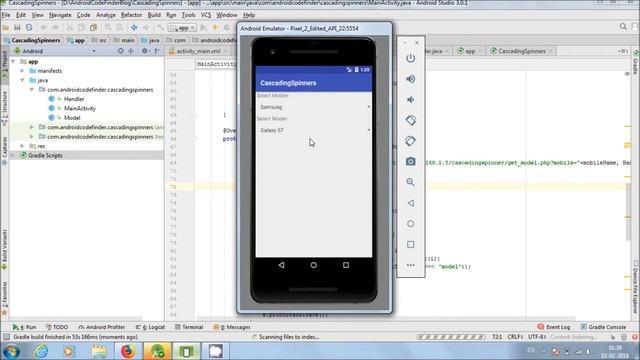The height and width of the screenshot is (360, 640).
Task: Expand the manifests folder
Action: point(22,71)
